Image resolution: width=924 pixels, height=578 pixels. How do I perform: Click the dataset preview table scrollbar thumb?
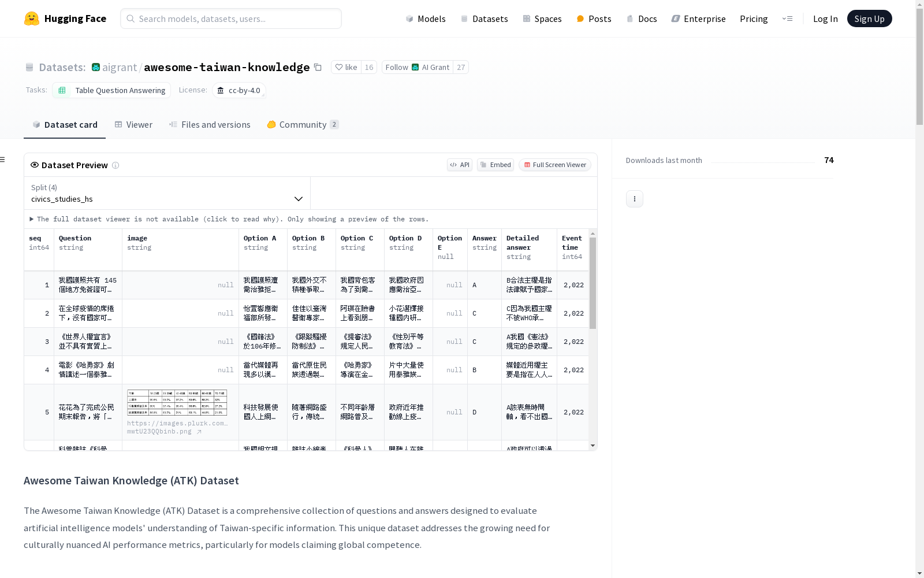coord(593,283)
